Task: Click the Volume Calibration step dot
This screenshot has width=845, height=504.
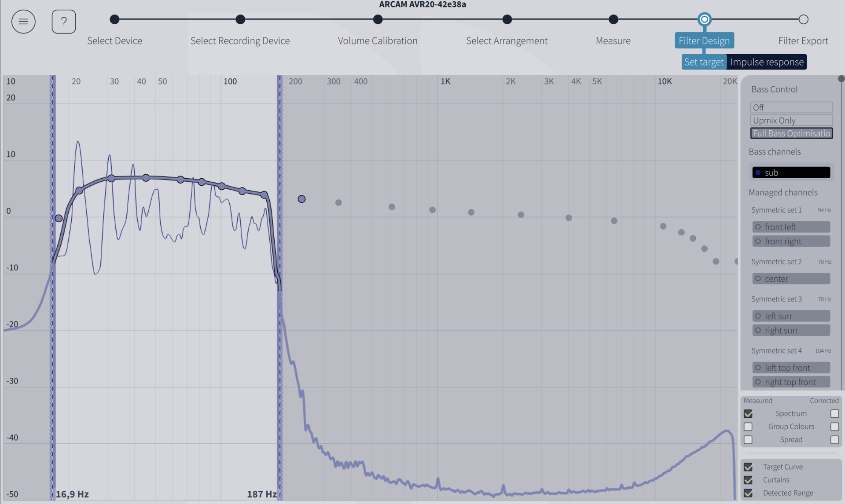Action: (378, 19)
